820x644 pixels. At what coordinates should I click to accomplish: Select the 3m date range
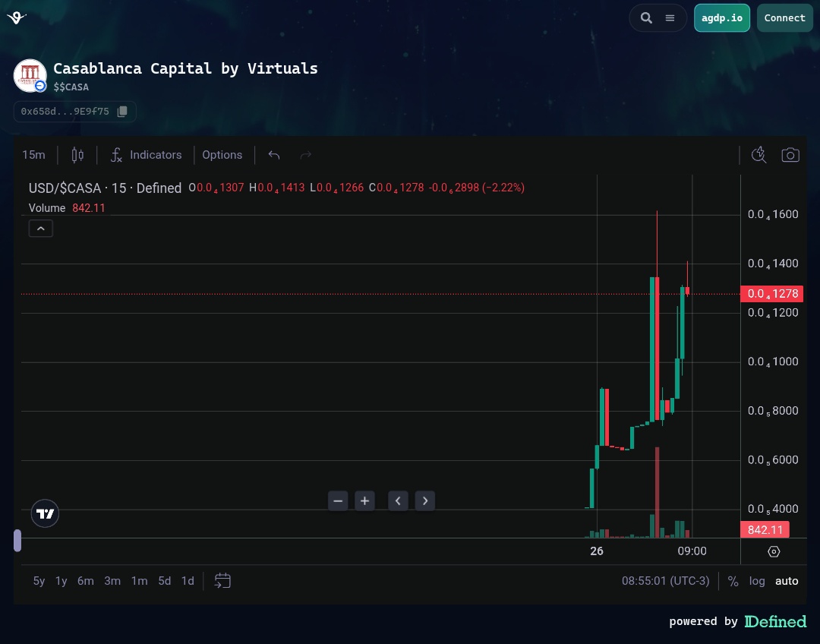point(112,581)
